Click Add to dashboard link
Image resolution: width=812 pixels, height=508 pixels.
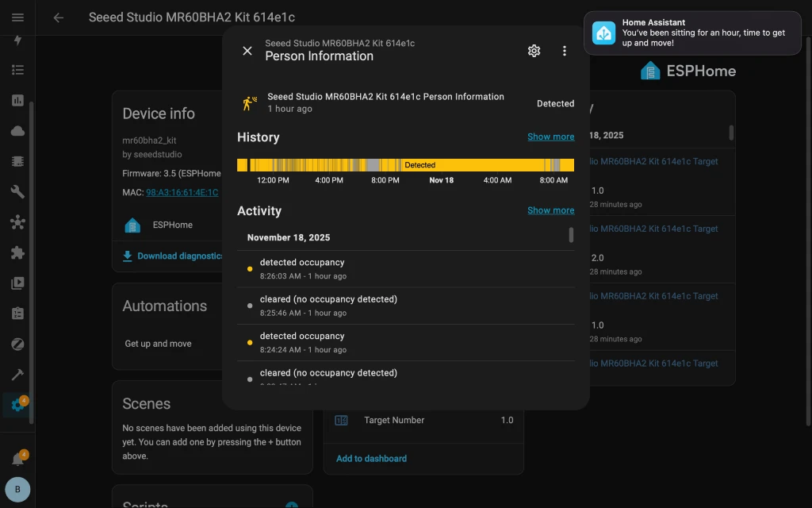click(x=371, y=459)
